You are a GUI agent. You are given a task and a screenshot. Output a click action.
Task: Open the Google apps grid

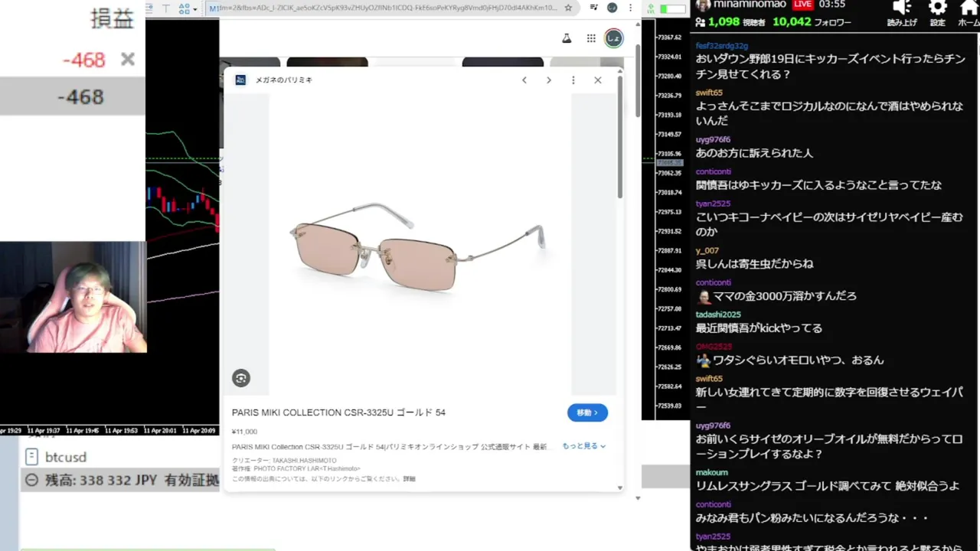point(591,38)
